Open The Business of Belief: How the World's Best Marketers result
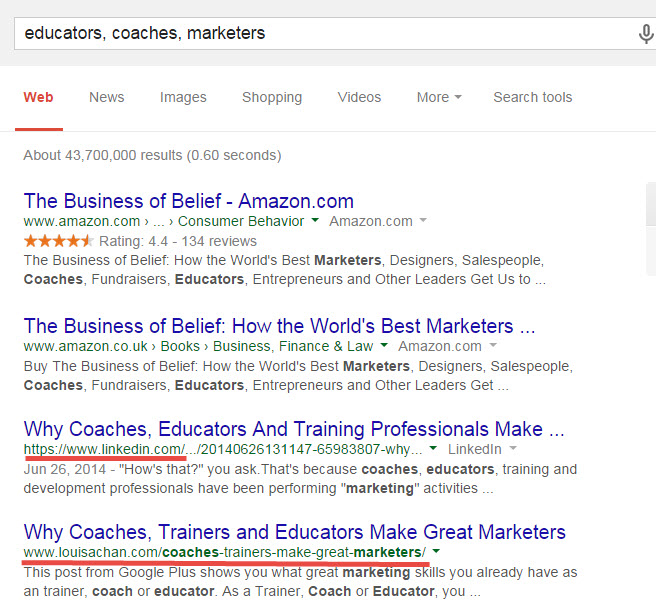The image size is (656, 608). pos(279,326)
